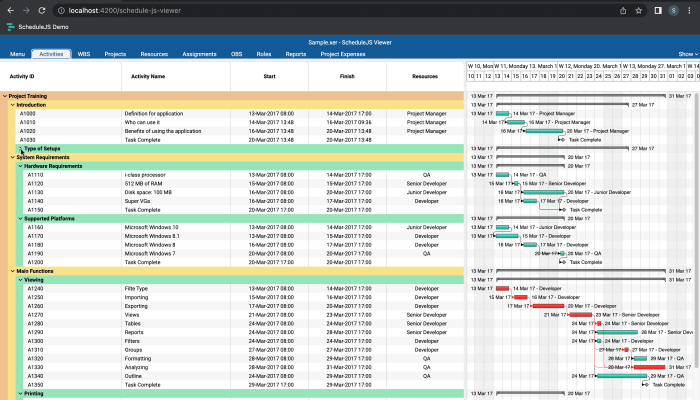Open the Project Expenses tab
This screenshot has width=700, height=400.
(343, 54)
